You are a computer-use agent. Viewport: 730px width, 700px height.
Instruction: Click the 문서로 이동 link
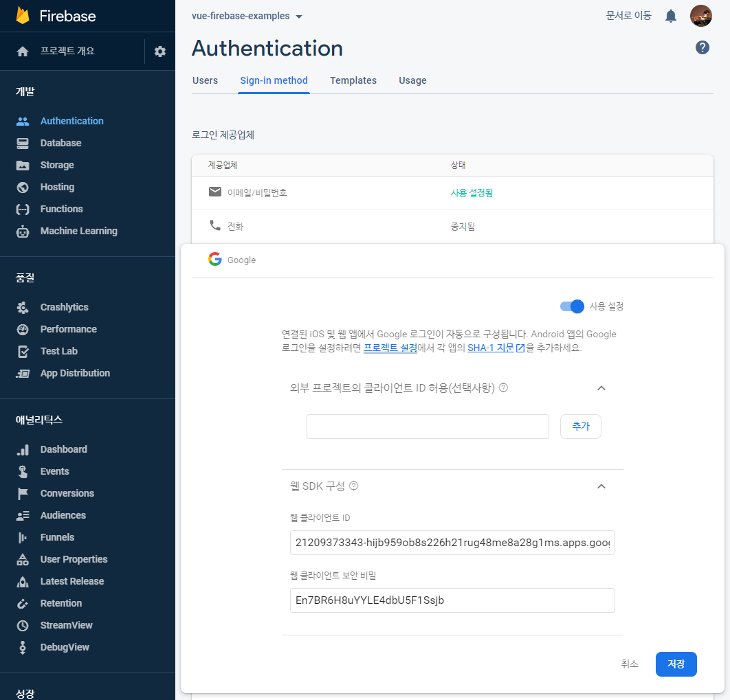pyautogui.click(x=628, y=15)
